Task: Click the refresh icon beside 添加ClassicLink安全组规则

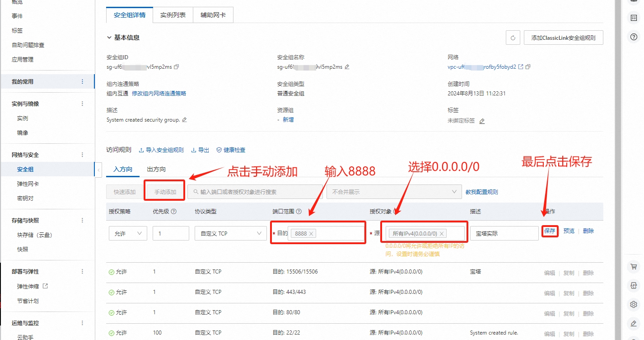Action: pos(513,38)
